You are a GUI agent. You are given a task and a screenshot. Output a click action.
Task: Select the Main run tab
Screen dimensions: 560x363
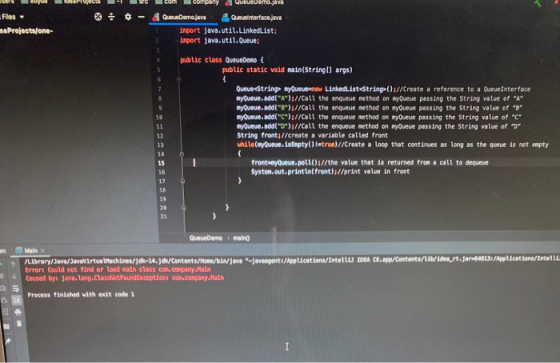tap(31, 250)
